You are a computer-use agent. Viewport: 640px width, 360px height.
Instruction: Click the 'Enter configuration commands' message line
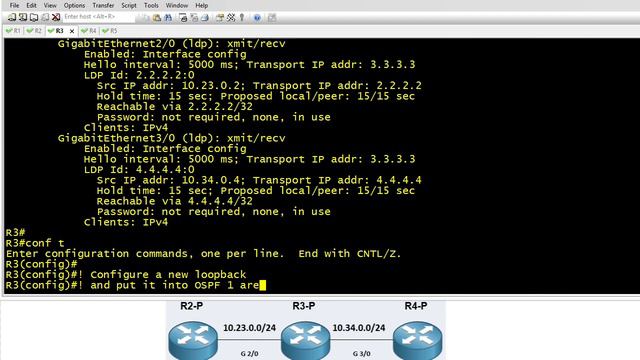coord(204,253)
